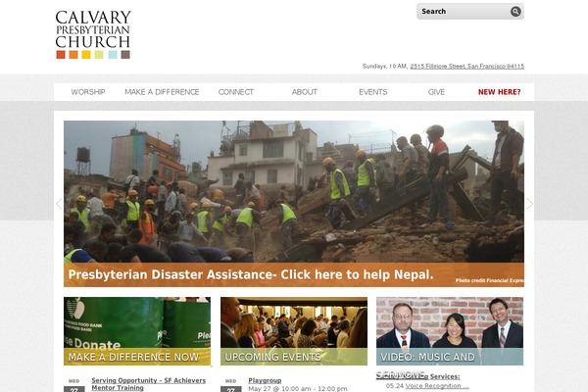Show next slide with right arrow
Screen dimensions: 588x392
[529, 204]
